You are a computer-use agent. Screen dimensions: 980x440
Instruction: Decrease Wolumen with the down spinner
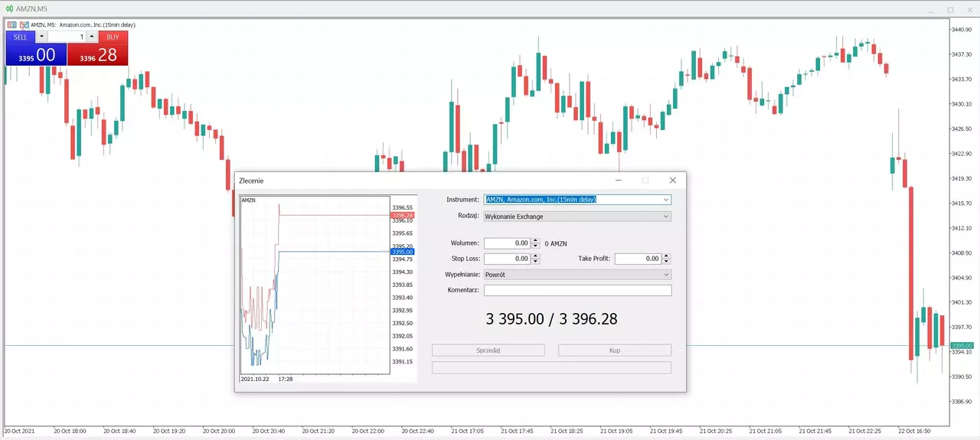point(536,246)
